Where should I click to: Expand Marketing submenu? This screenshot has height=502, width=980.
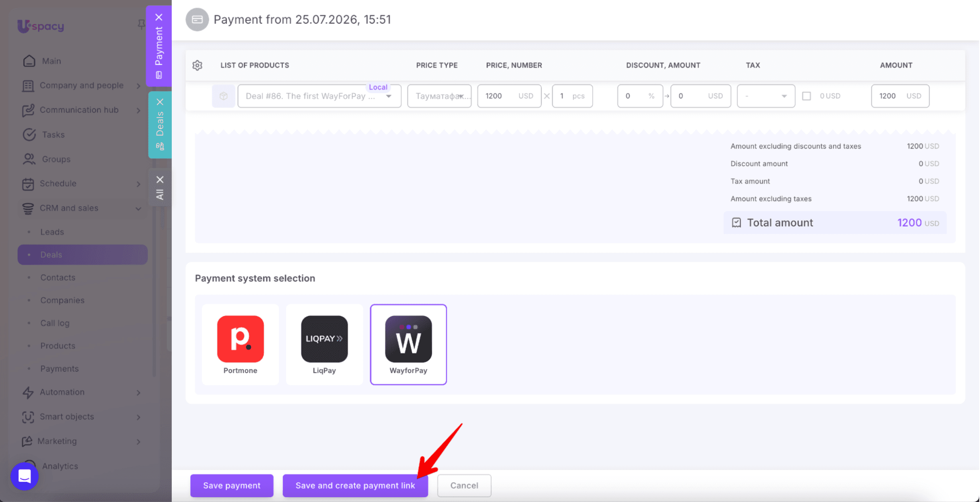pos(138,442)
